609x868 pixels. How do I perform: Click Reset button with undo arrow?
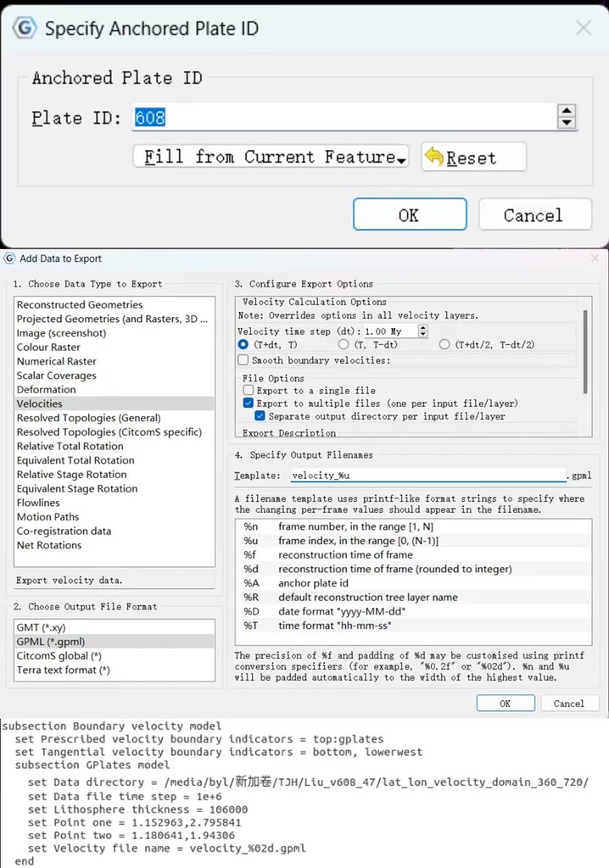point(473,157)
